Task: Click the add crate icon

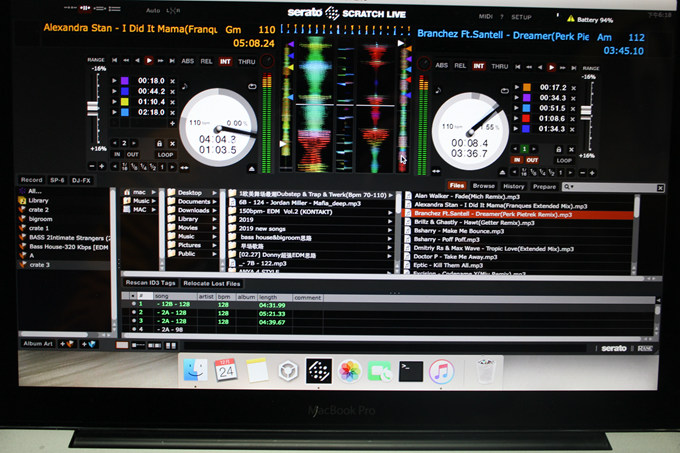Action: [x=66, y=344]
